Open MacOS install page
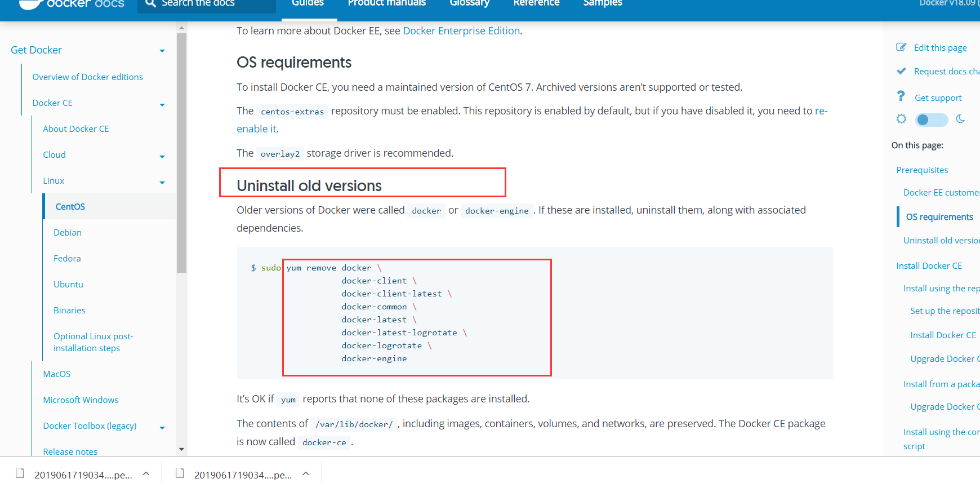The image size is (980, 483). [x=57, y=374]
